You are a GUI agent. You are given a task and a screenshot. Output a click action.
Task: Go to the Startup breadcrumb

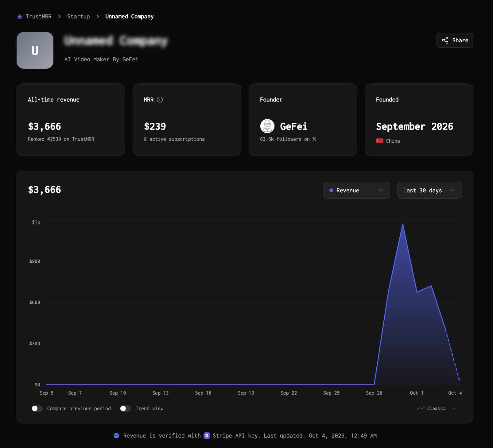[x=79, y=17]
